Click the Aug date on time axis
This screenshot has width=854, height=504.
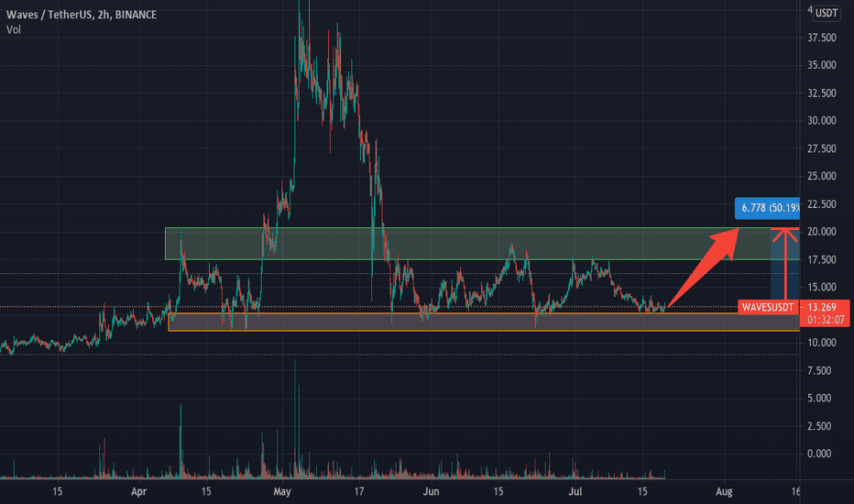[724, 491]
